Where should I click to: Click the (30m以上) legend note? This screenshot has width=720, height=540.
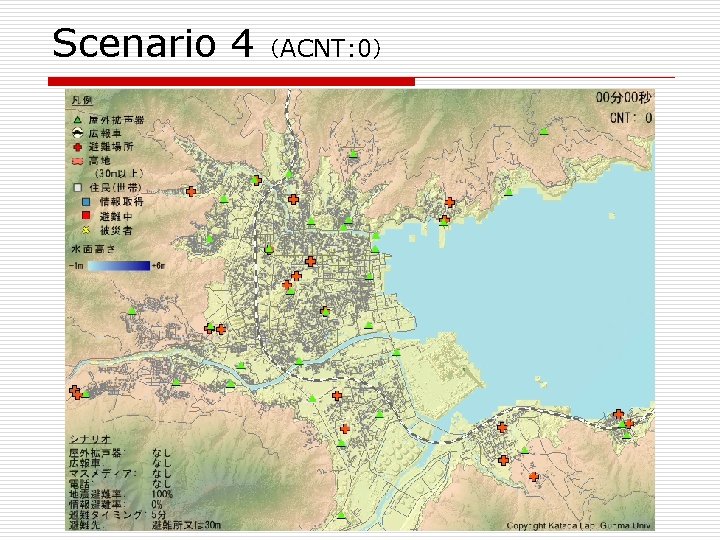pos(118,174)
